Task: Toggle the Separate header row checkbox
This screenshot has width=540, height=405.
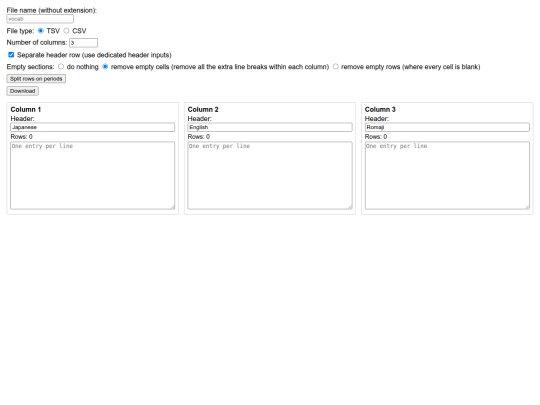Action: (11, 55)
